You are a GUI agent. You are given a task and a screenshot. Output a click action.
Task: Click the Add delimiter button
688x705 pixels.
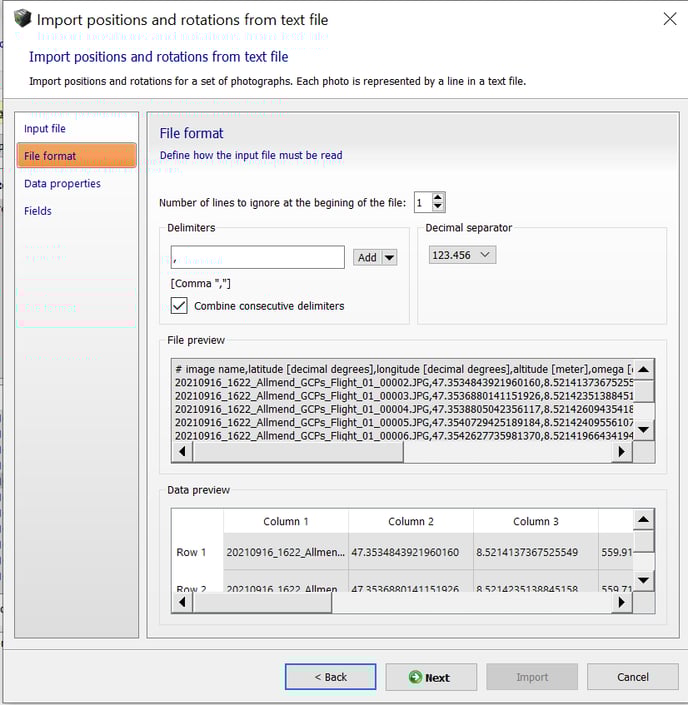pyautogui.click(x=367, y=258)
